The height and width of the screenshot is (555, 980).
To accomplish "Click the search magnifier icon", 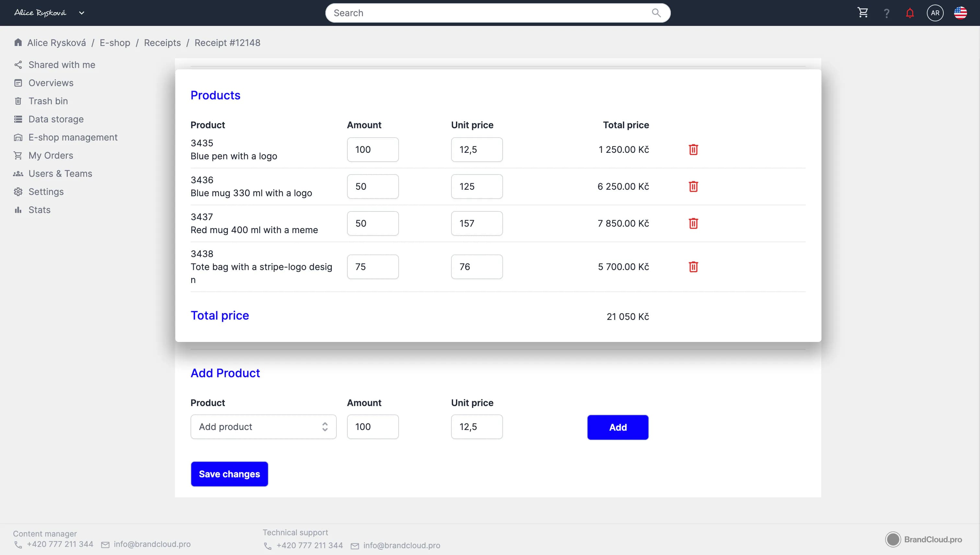I will pyautogui.click(x=656, y=13).
